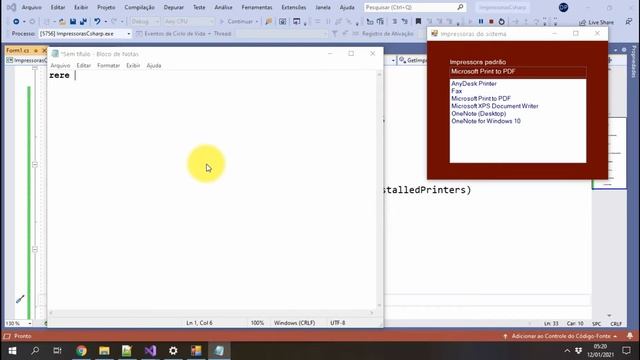640x360 pixels.
Task: Select Microsoft Print to PDF in the list box
Action: 481,98
